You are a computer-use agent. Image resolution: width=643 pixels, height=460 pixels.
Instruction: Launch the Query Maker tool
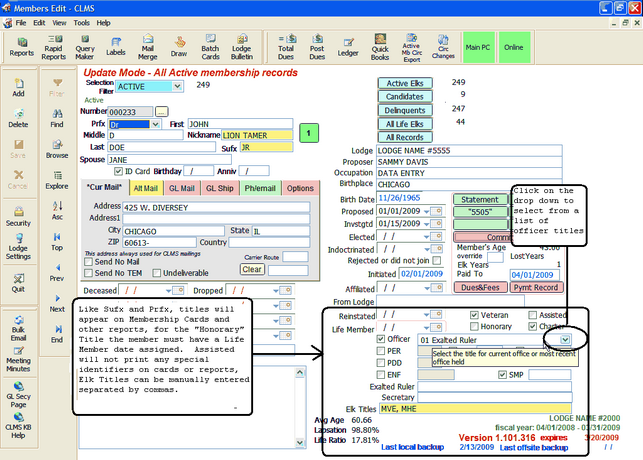coord(85,46)
